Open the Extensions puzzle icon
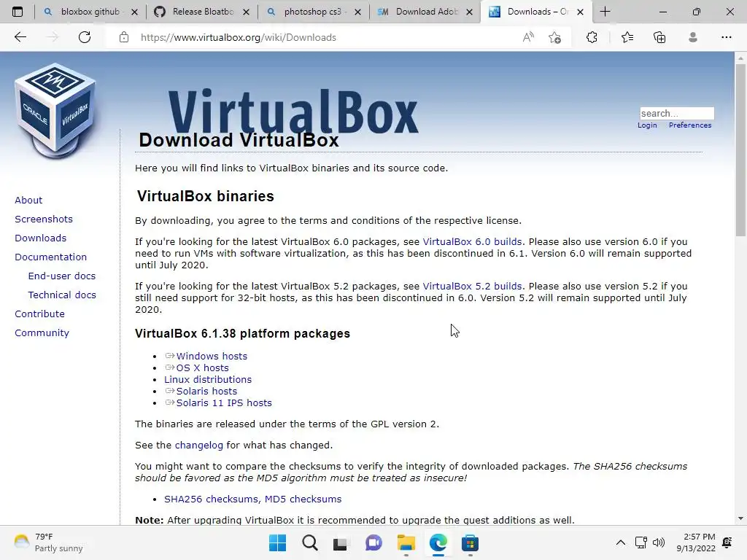The height and width of the screenshot is (560, 747). click(592, 37)
